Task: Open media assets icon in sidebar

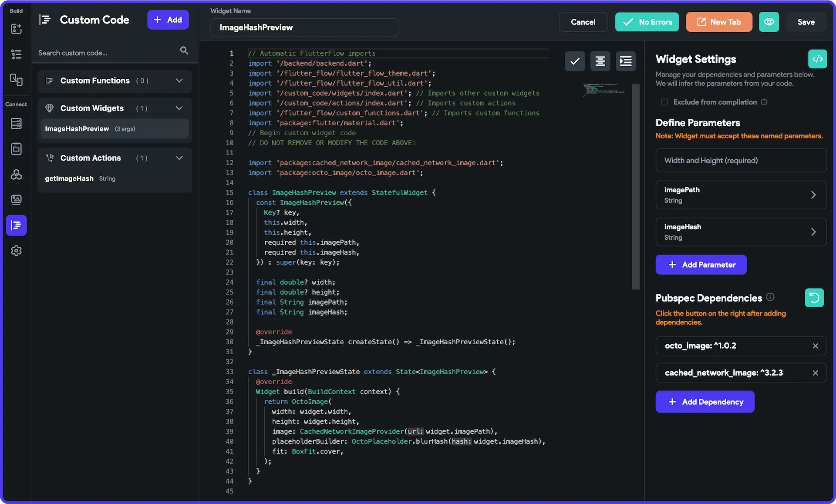Action: tap(16, 200)
